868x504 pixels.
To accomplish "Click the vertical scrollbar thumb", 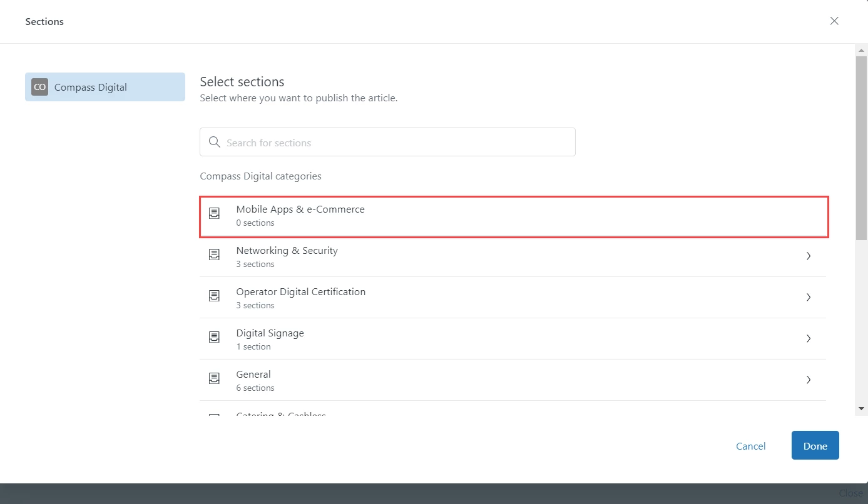I will 862,148.
